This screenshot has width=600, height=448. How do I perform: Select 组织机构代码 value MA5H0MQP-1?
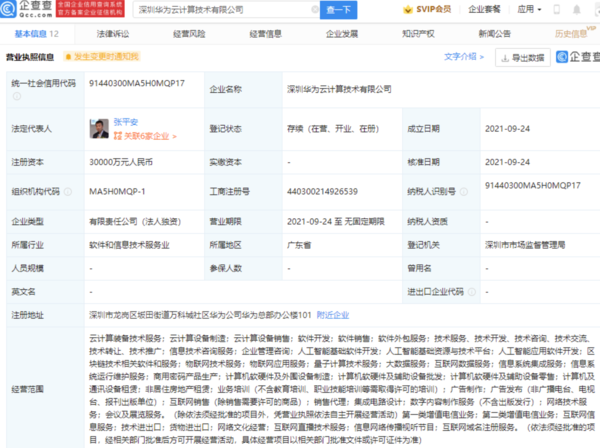(x=117, y=192)
